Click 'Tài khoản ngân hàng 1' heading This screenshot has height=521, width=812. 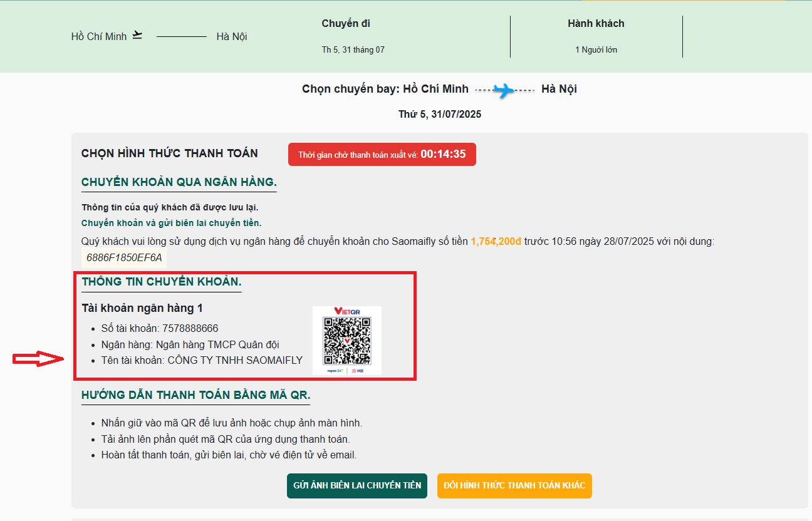coord(142,308)
